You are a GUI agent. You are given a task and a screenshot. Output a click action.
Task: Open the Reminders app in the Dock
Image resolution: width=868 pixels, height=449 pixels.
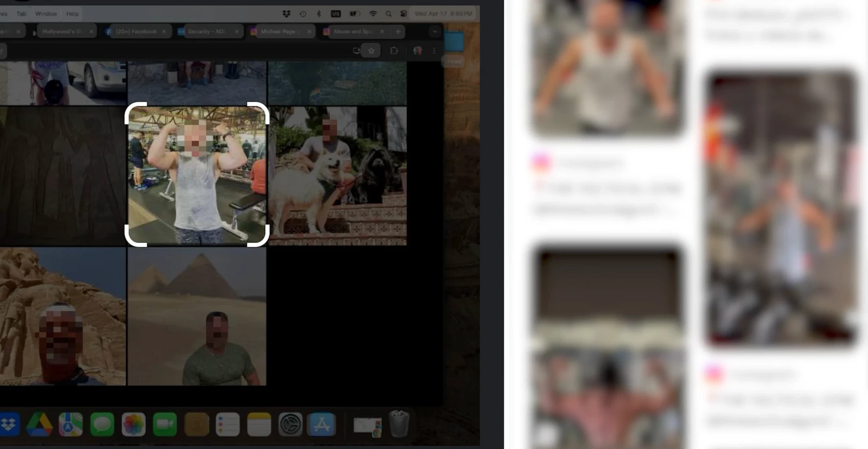click(228, 425)
